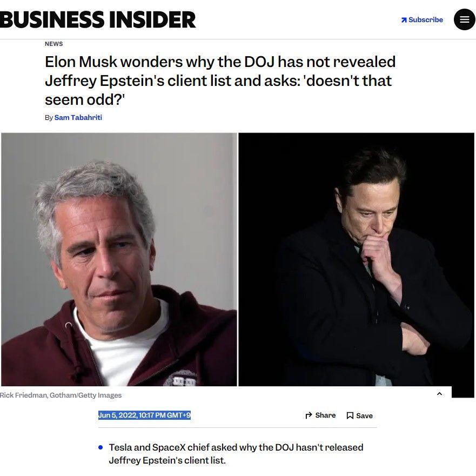Open author Sam Tabahriti's profile link

click(78, 117)
